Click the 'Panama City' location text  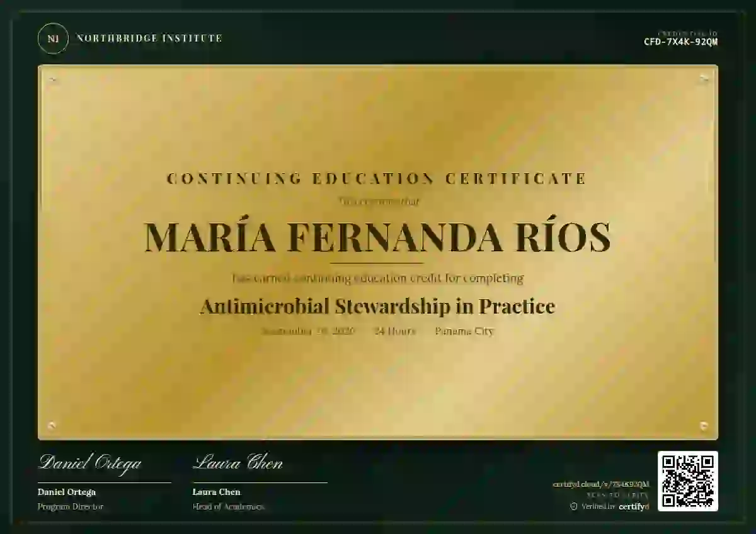464,331
